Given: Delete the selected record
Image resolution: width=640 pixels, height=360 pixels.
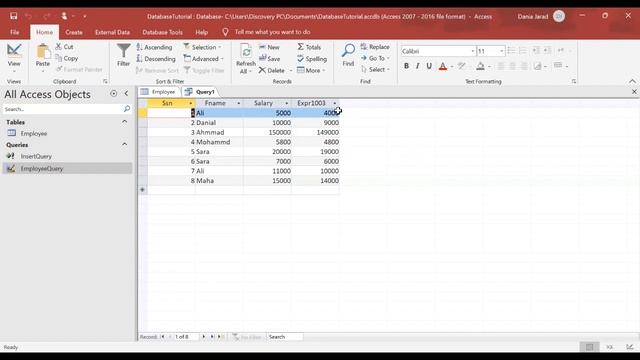Looking at the screenshot, I should pyautogui.click(x=272, y=70).
